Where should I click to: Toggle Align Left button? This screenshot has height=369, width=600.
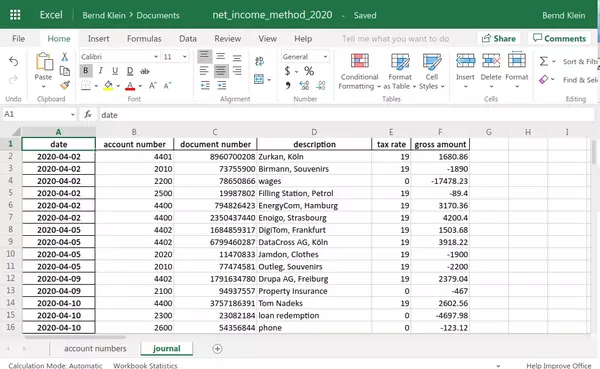point(204,71)
